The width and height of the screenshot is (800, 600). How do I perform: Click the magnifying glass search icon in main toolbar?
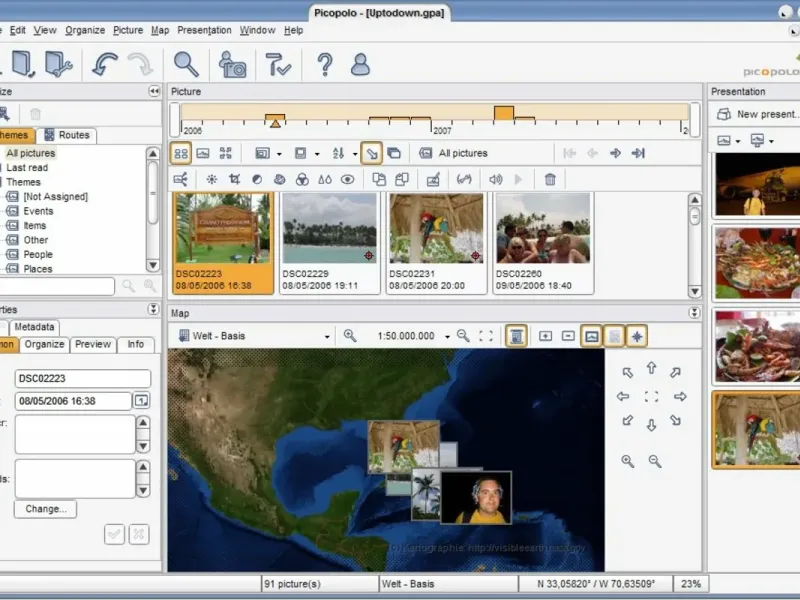186,65
